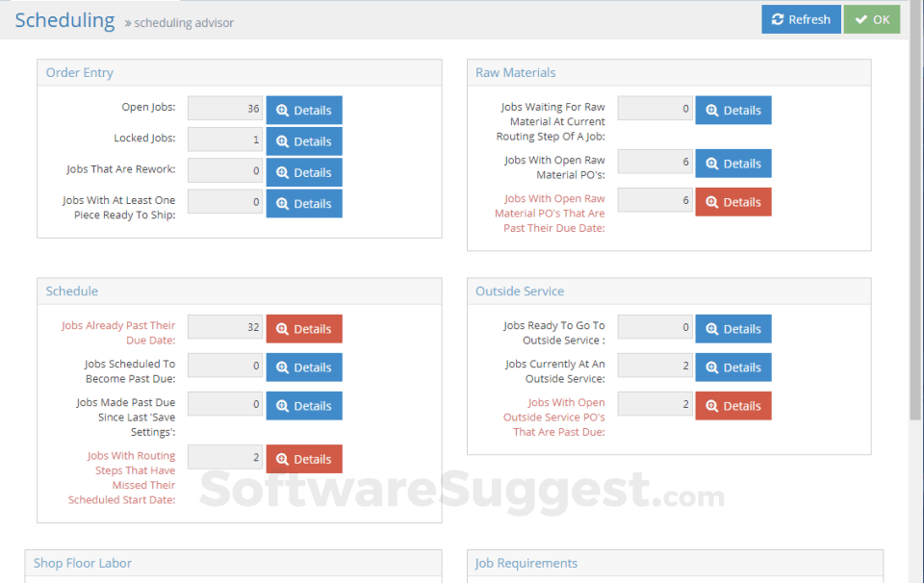
Task: Click the Shop Floor Labor panel header
Action: pos(82,563)
